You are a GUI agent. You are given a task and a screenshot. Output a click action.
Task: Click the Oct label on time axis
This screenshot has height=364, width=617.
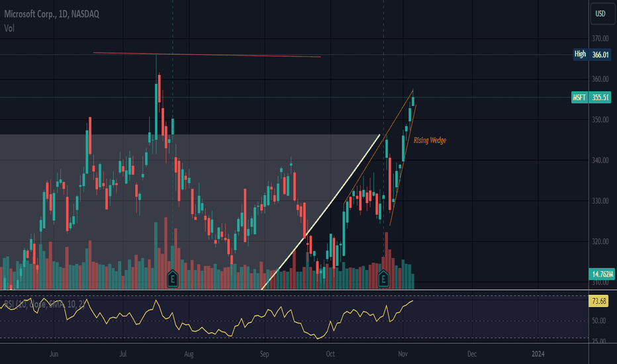(x=330, y=354)
